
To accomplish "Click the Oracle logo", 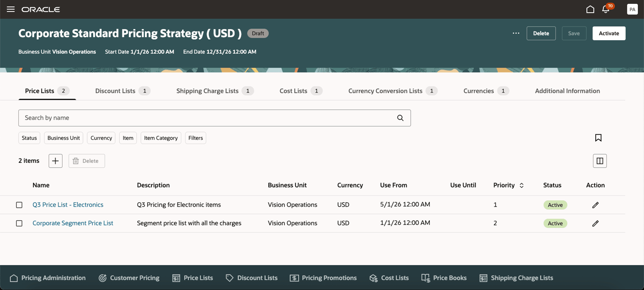I will (x=41, y=9).
